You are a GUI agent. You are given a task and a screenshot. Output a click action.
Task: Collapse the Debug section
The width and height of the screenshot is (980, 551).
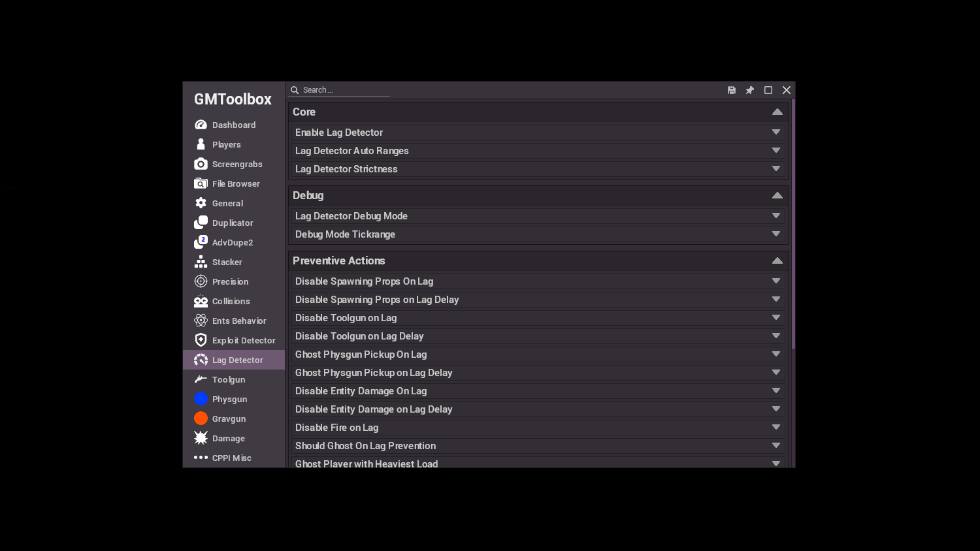(x=777, y=195)
